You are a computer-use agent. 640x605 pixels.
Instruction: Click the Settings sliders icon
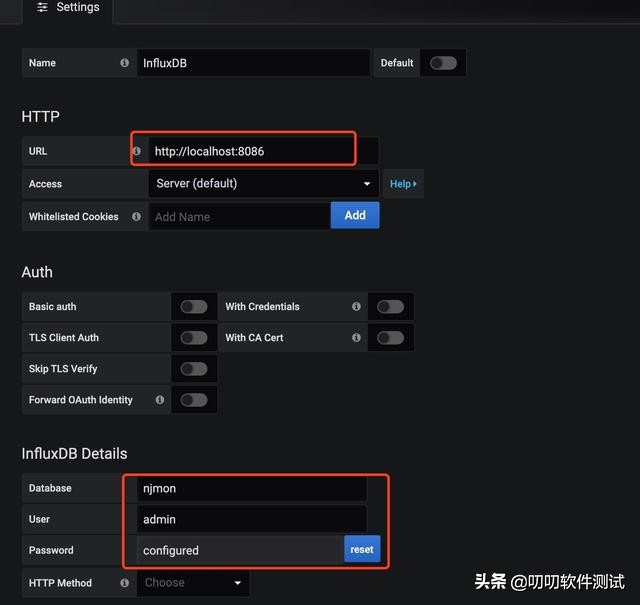[x=42, y=7]
